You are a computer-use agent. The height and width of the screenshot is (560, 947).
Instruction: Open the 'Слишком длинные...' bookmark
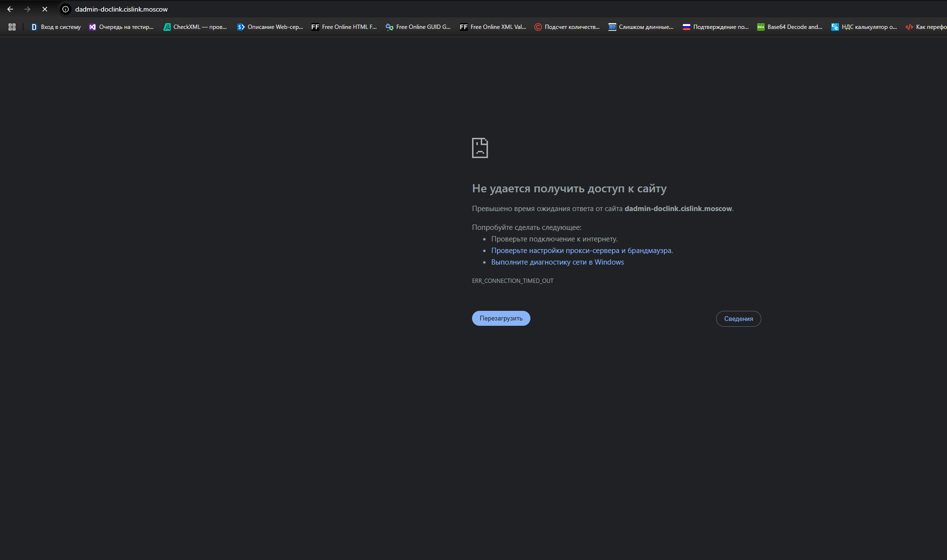[x=641, y=27]
